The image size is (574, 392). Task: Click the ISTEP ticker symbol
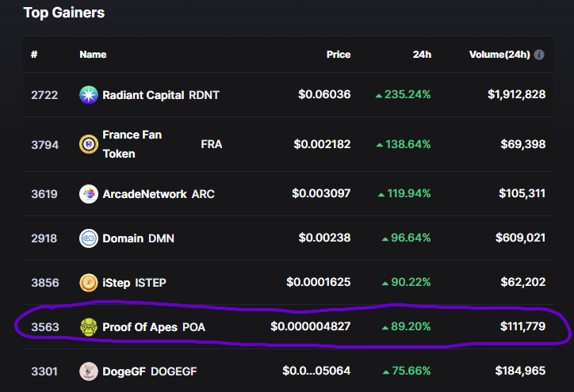(151, 283)
